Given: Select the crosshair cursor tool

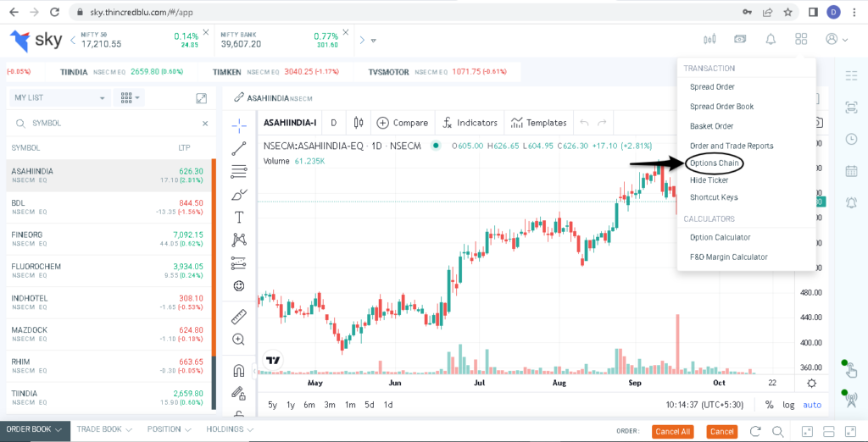Looking at the screenshot, I should 239,126.
